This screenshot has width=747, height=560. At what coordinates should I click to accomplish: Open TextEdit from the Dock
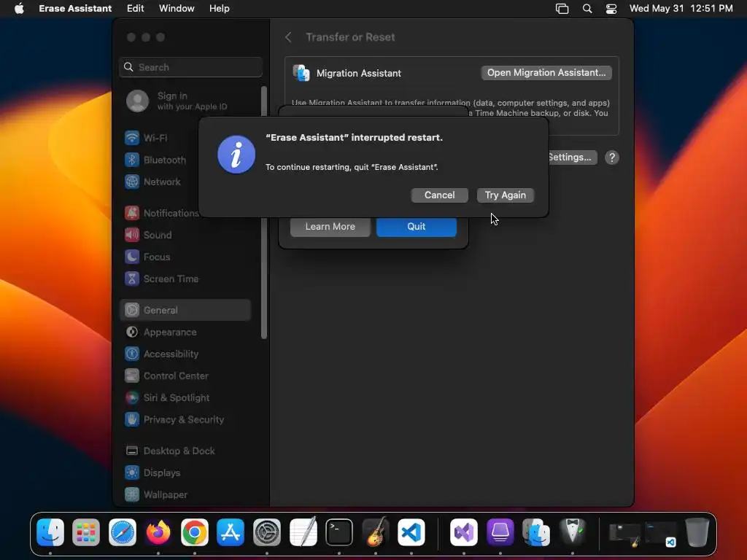pyautogui.click(x=303, y=532)
